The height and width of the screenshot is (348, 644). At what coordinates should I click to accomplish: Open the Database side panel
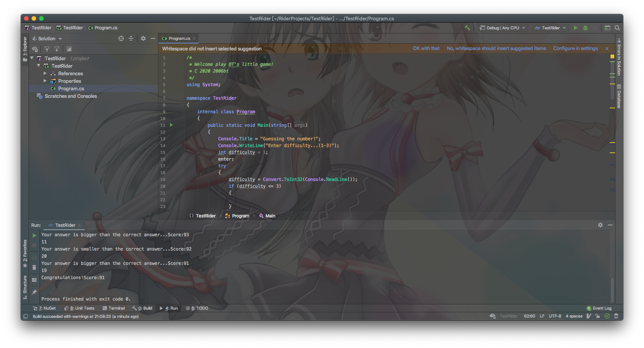(x=619, y=96)
